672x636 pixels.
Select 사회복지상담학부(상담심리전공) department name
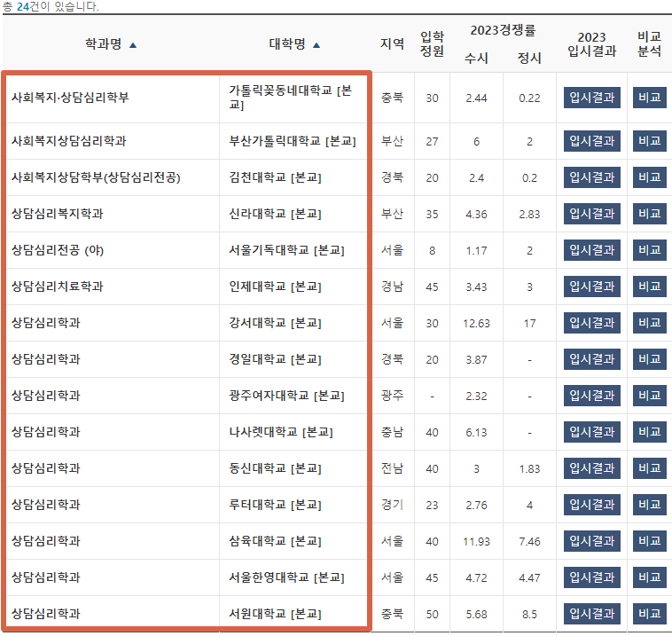[x=96, y=177]
